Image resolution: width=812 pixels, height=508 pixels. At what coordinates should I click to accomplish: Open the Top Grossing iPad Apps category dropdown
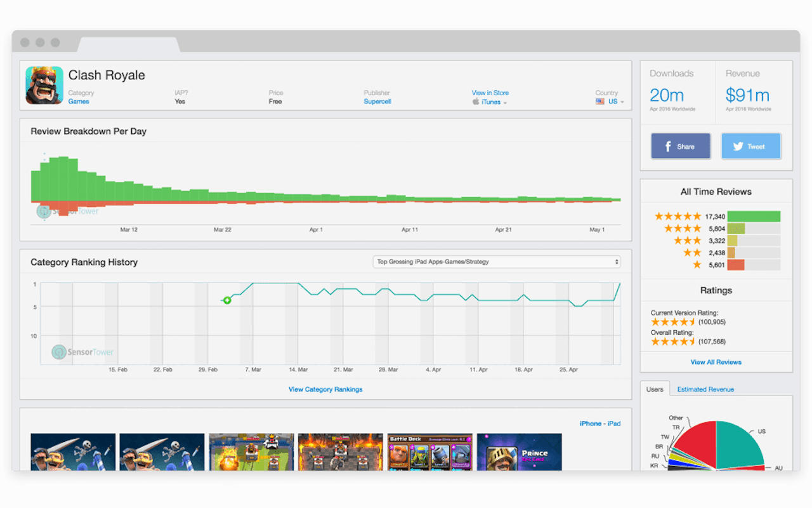coord(497,262)
